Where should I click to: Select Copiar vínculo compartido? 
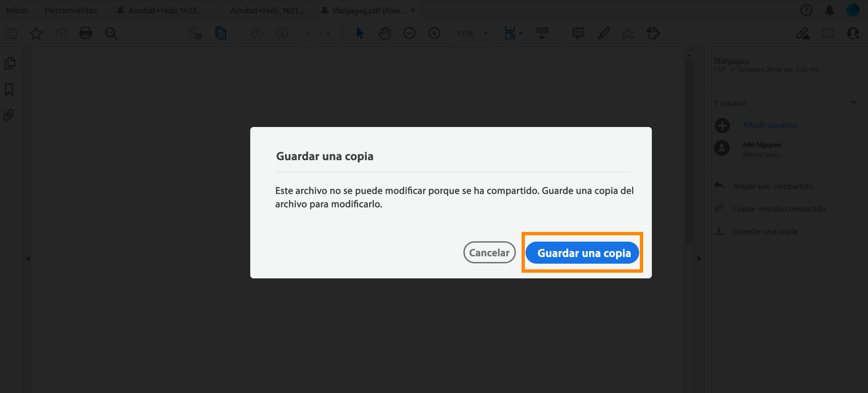(x=779, y=209)
